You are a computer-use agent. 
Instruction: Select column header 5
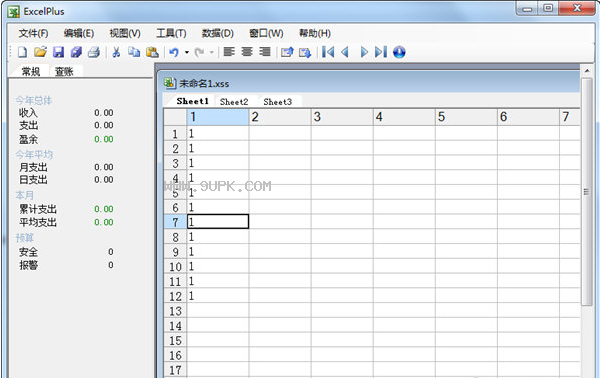[466, 117]
